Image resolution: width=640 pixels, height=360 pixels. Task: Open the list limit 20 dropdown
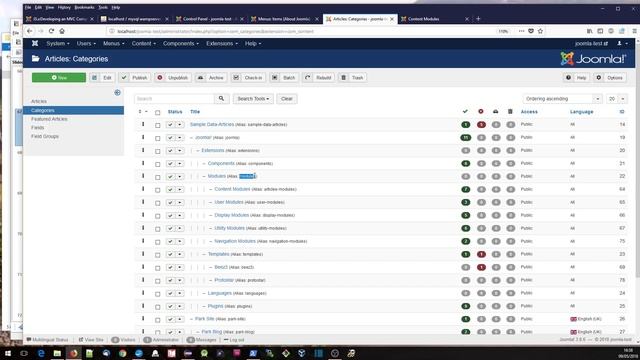pyautogui.click(x=616, y=98)
